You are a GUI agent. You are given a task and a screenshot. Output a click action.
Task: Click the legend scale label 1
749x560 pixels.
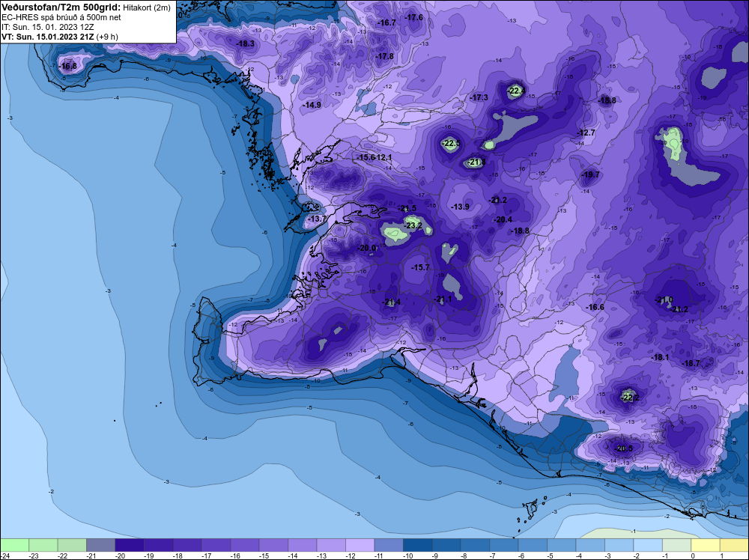click(721, 556)
